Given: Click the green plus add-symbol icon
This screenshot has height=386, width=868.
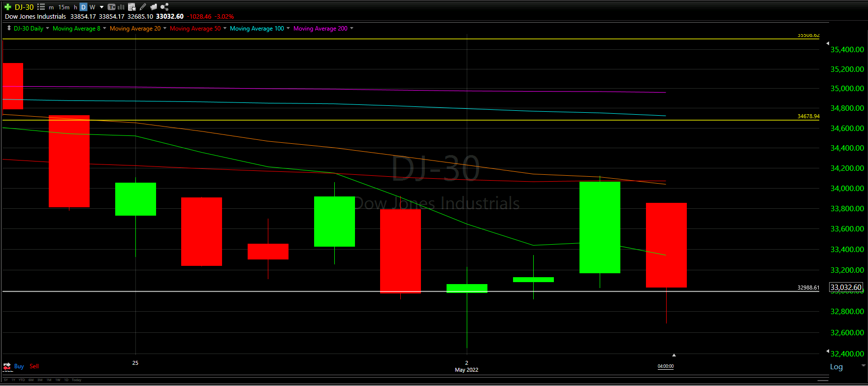Looking at the screenshot, I should point(7,7).
